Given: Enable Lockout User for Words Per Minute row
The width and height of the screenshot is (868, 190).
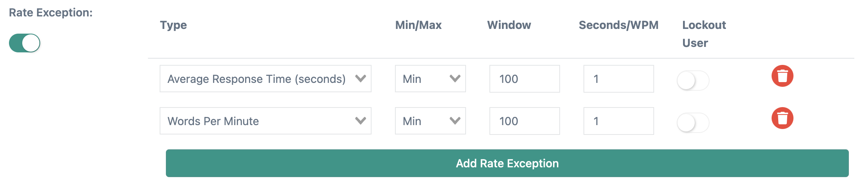Looking at the screenshot, I should click(x=693, y=123).
